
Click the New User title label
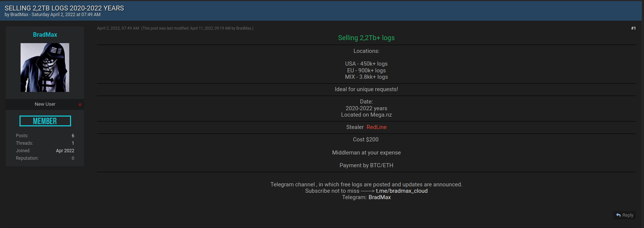point(45,104)
